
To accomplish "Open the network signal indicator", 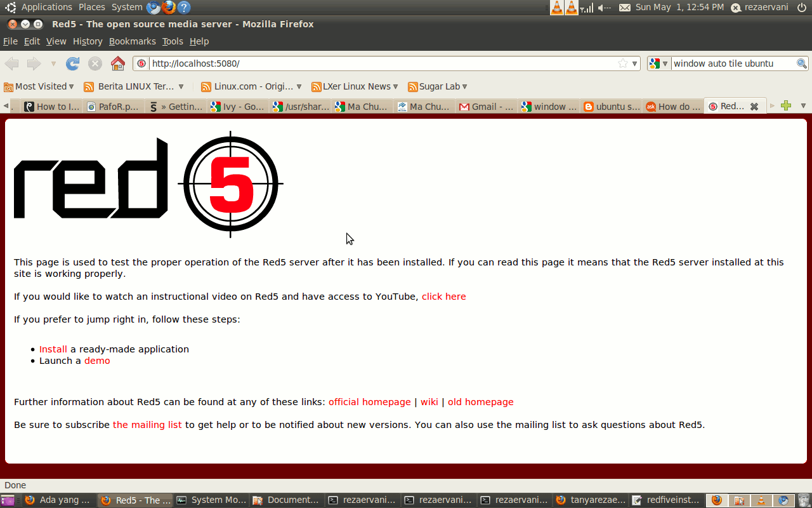I will click(x=587, y=8).
